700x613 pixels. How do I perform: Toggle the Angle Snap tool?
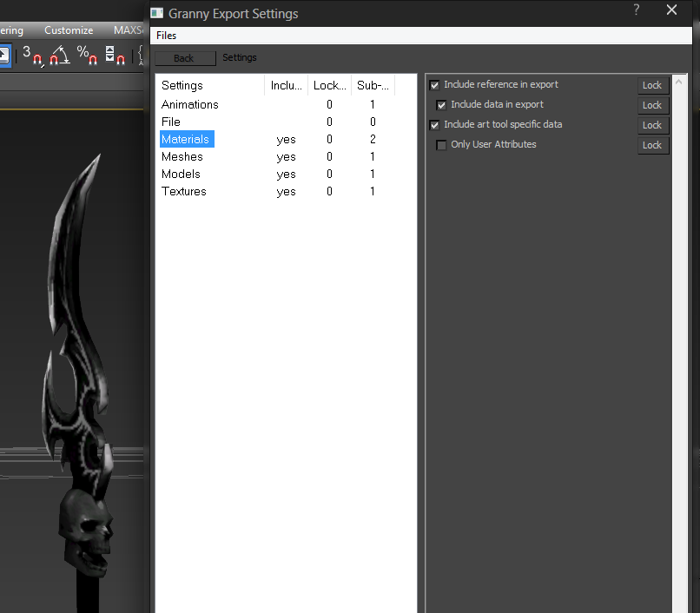tap(59, 56)
